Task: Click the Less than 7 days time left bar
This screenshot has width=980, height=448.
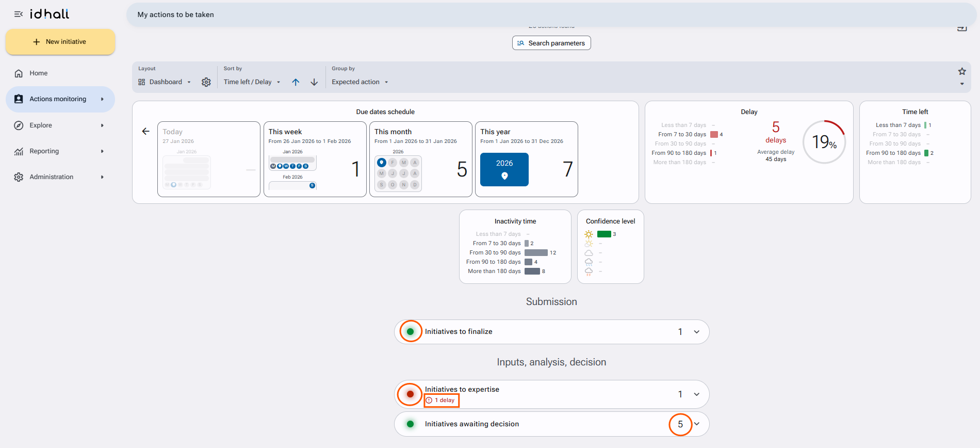Action: [926, 125]
